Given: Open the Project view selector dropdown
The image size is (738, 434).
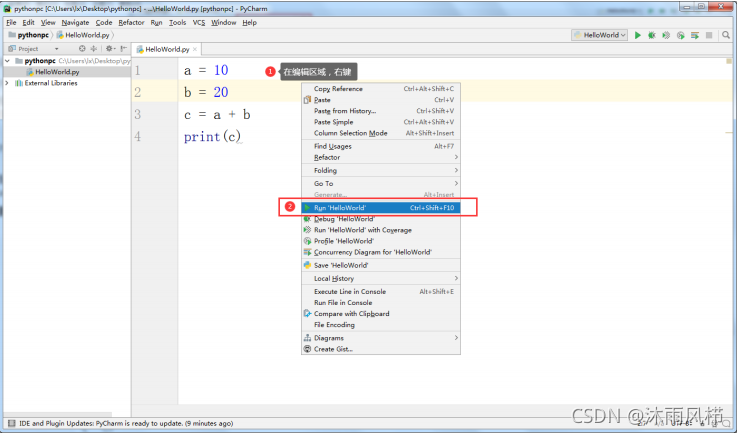Looking at the screenshot, I should click(x=56, y=48).
